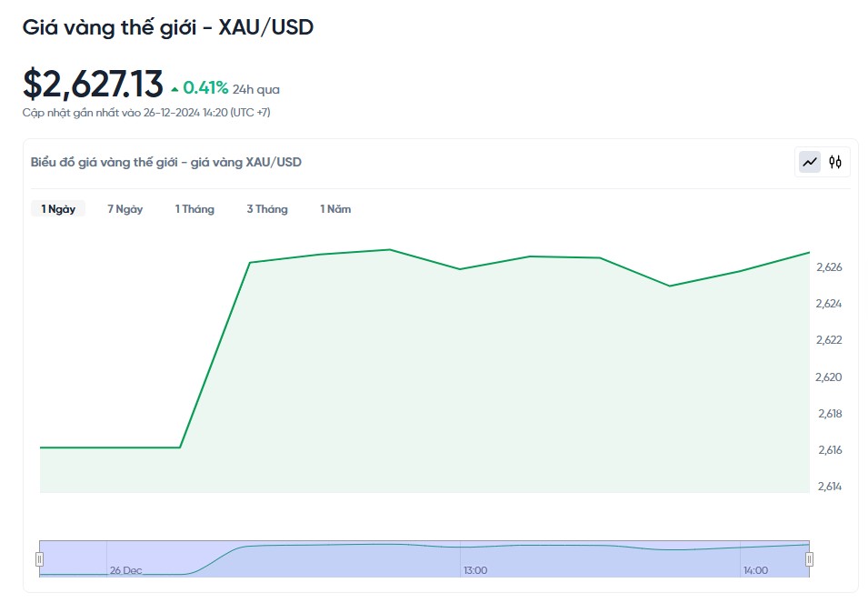Select the 1 Ngày time range
Screen dimensions: 868x603
(x=58, y=209)
